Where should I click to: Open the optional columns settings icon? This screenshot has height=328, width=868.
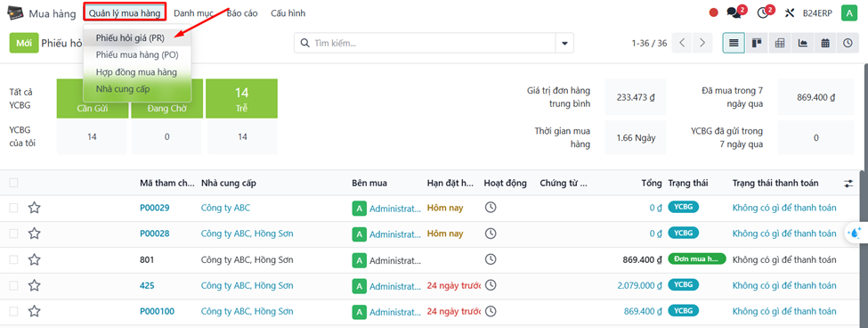(848, 184)
